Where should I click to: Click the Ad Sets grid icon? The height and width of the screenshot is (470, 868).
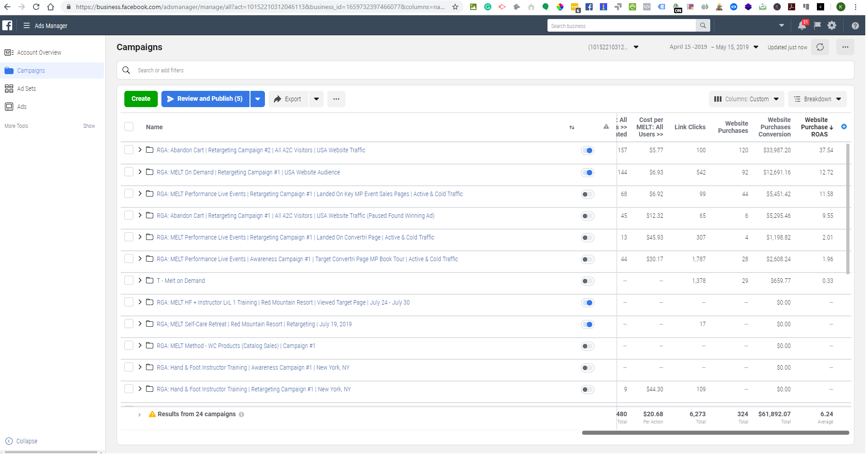pos(9,89)
